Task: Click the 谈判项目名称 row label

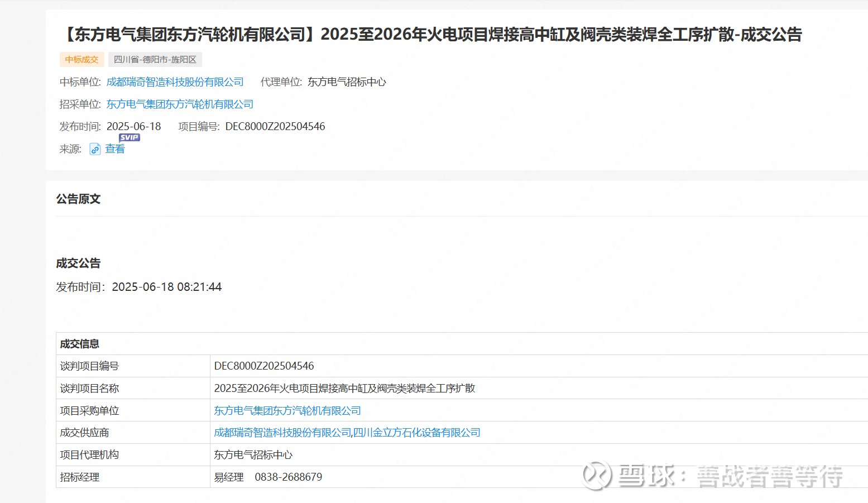Action: tap(89, 389)
